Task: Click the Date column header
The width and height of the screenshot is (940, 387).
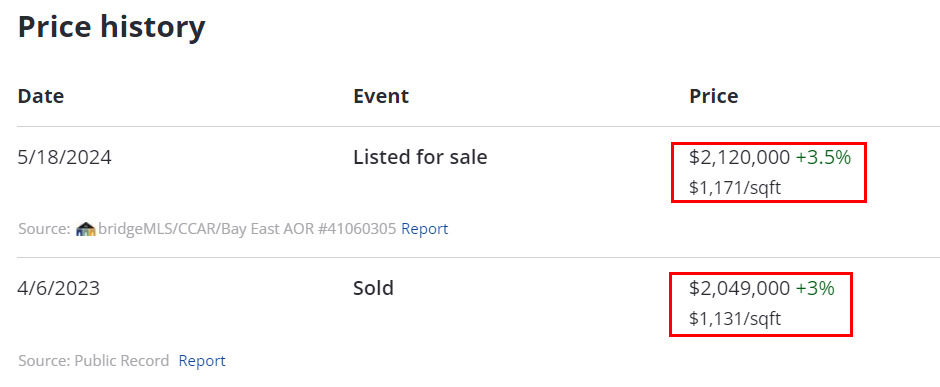Action: [41, 96]
